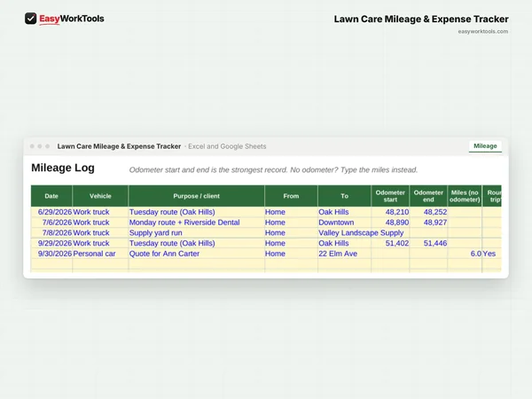Select the 48,252 odometer end cell

(428, 212)
